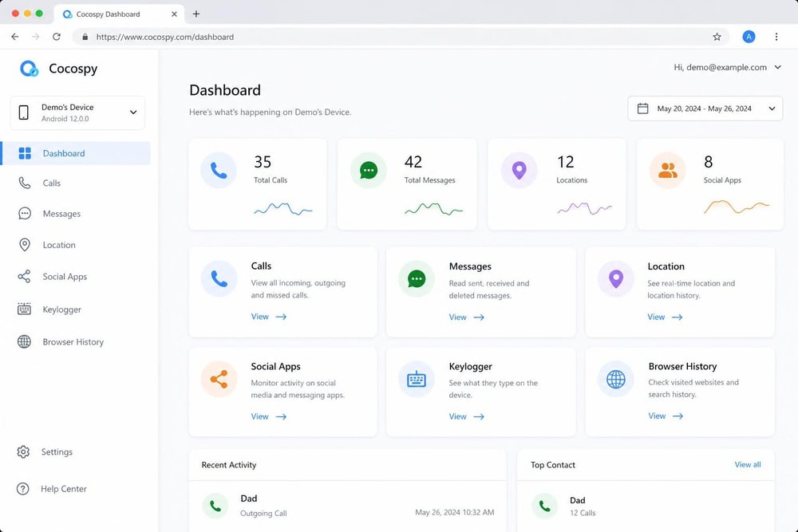
Task: Click View link in the Keylogger card
Action: [466, 416]
